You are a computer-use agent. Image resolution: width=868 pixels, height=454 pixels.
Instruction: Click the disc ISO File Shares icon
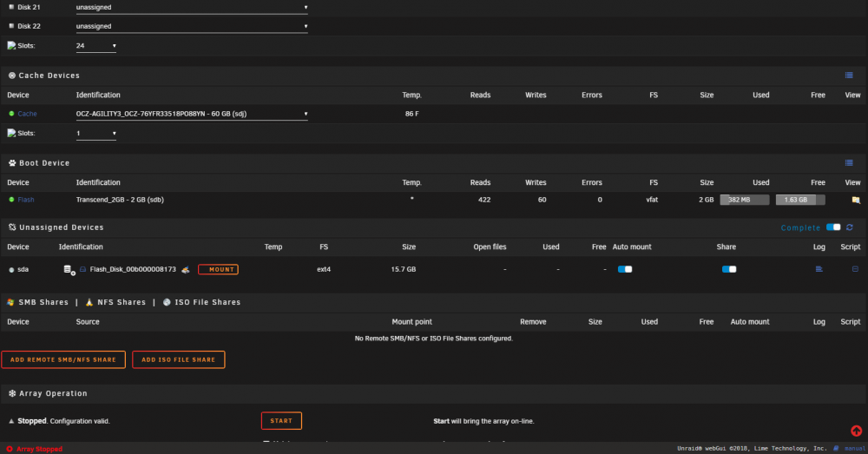coord(167,302)
